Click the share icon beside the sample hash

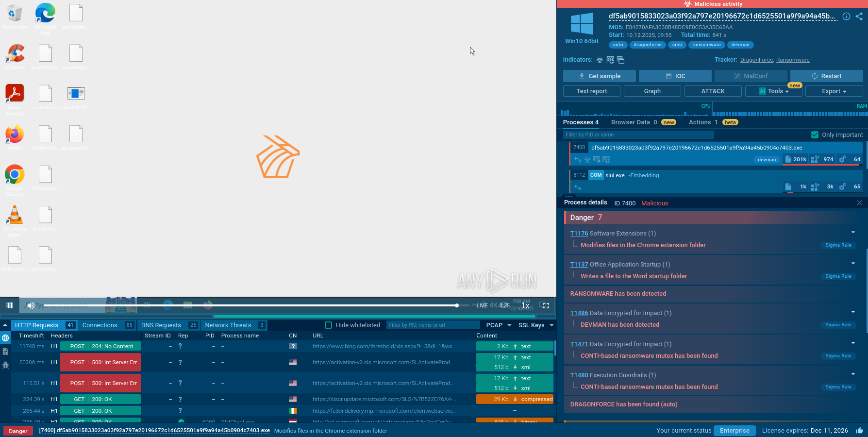pos(859,16)
